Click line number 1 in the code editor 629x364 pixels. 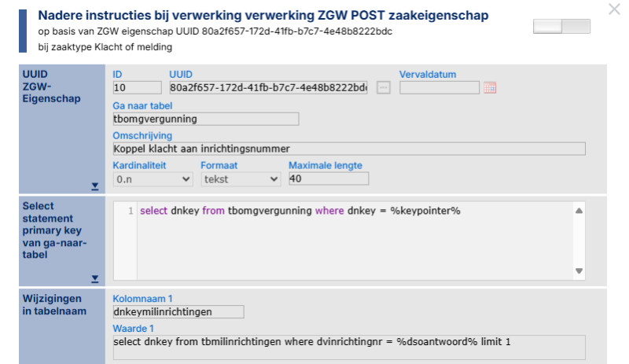pos(131,211)
